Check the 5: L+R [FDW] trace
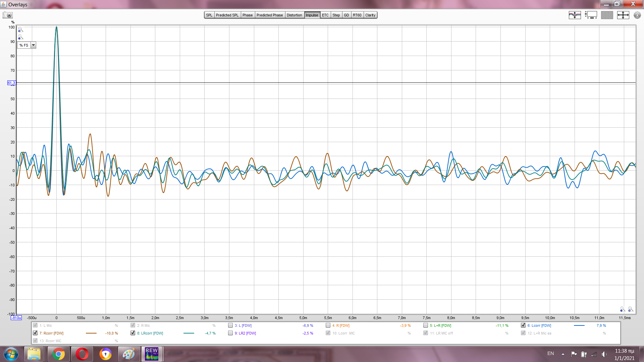The height and width of the screenshot is (362, 644). [426, 325]
